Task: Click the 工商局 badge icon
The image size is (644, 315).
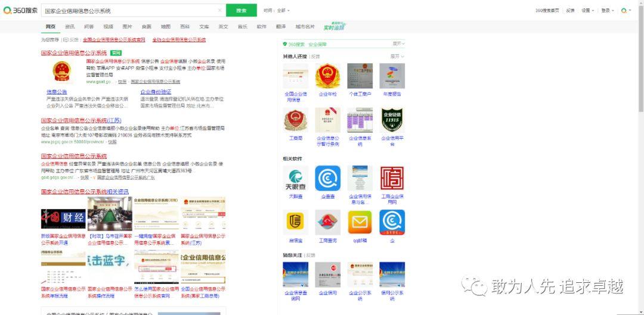Action: point(295,120)
